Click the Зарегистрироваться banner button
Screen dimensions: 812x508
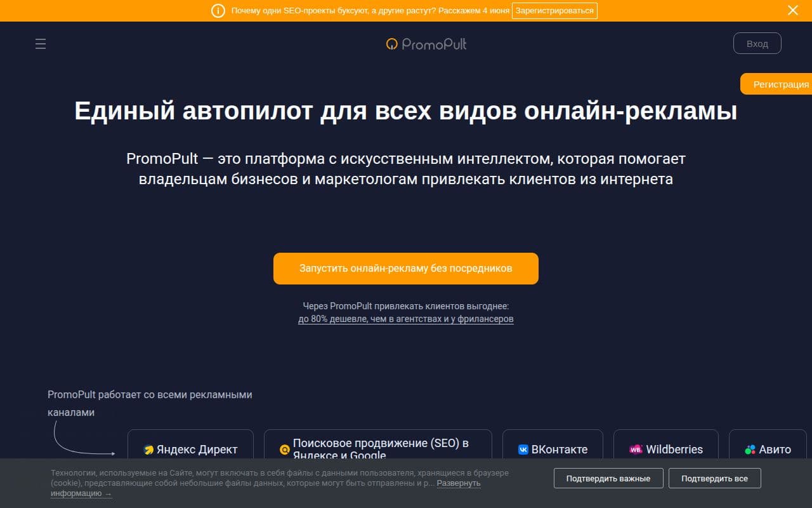tap(554, 11)
